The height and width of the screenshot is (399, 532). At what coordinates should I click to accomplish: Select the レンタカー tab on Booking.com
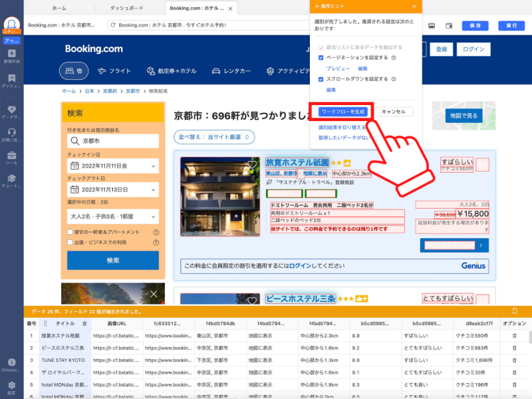[x=231, y=71]
